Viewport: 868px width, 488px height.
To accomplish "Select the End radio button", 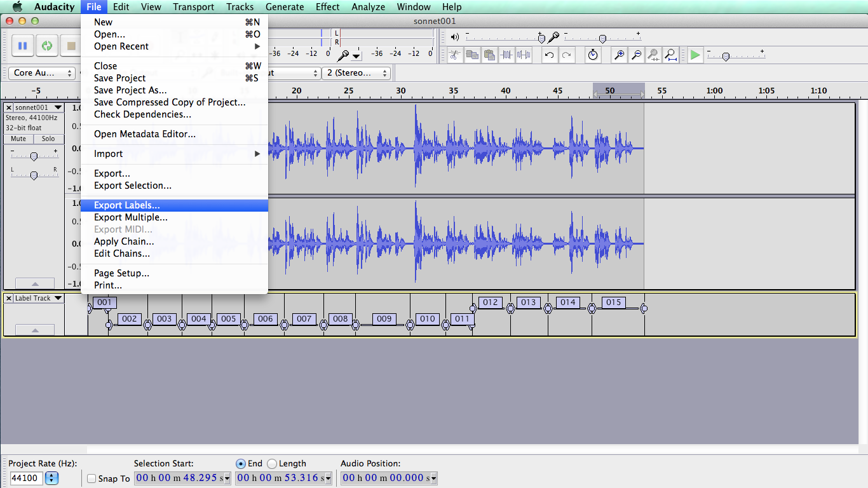I will (x=240, y=464).
